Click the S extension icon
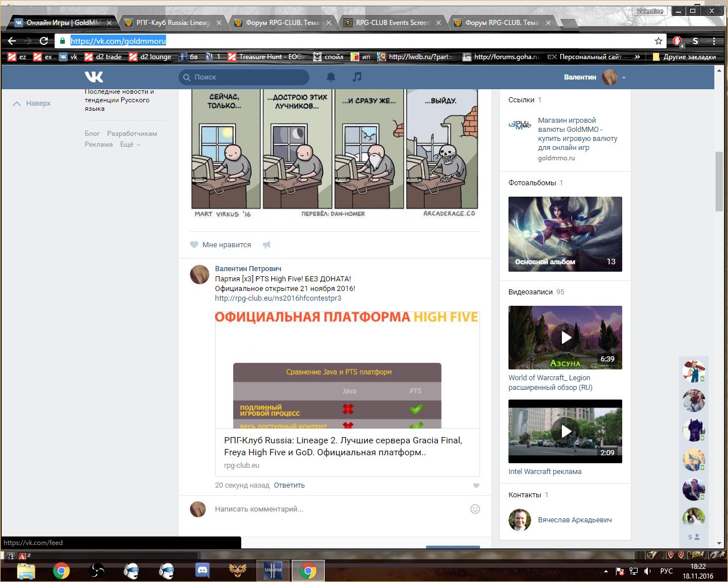Viewport: 728px width, 582px height. pyautogui.click(x=695, y=41)
